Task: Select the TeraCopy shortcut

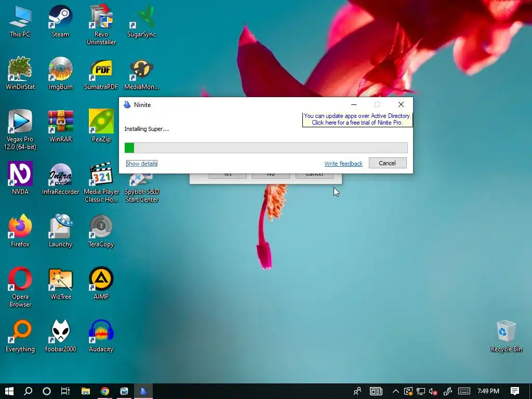Action: 101,231
